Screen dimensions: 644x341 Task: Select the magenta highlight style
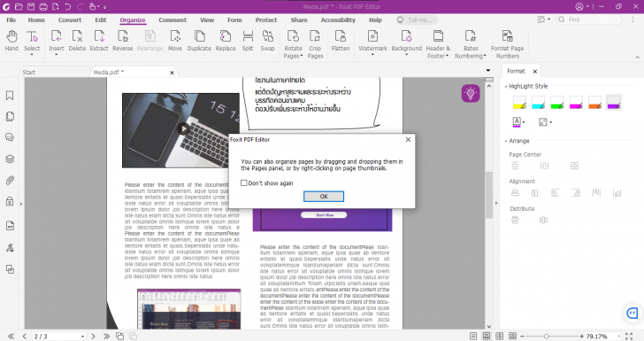click(576, 103)
